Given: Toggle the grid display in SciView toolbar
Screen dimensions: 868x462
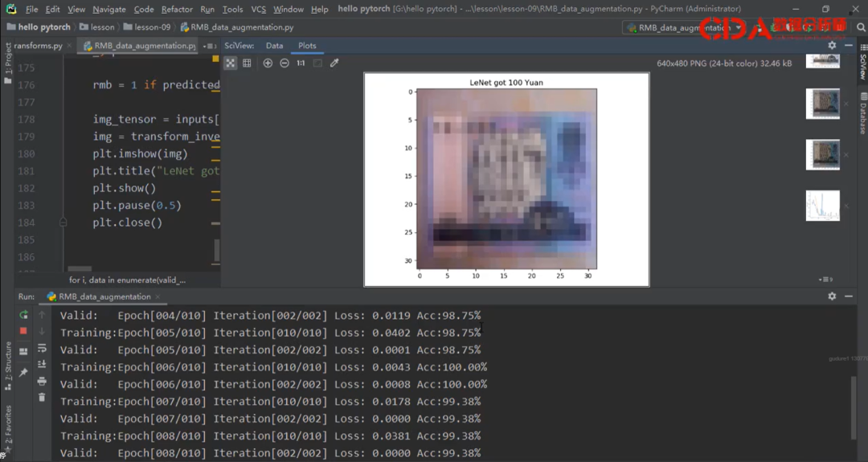Looking at the screenshot, I should pyautogui.click(x=247, y=63).
